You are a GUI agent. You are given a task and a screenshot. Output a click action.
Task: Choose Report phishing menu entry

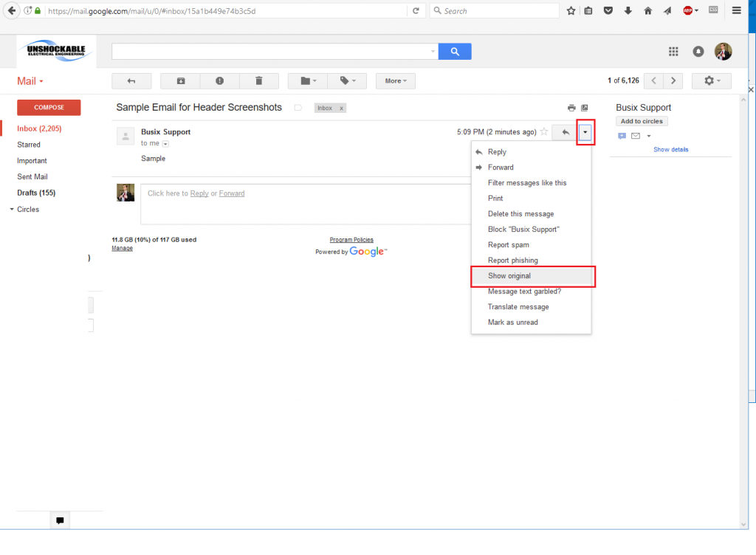pyautogui.click(x=512, y=261)
